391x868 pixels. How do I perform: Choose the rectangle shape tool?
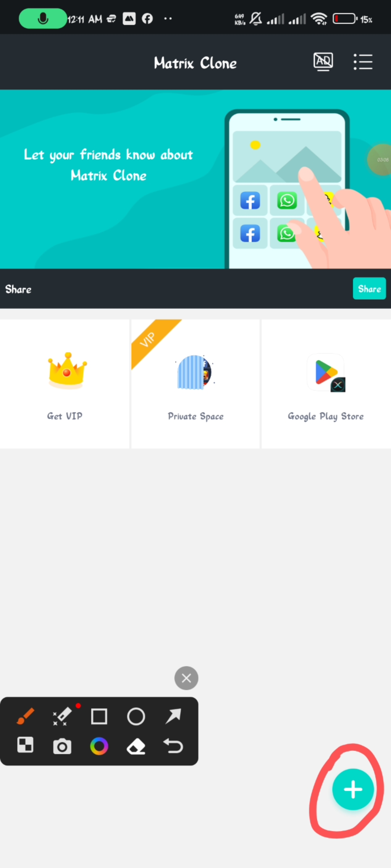99,716
